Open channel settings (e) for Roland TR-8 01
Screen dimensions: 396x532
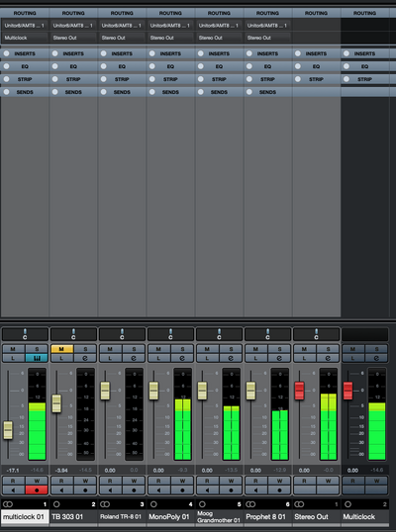[134, 358]
